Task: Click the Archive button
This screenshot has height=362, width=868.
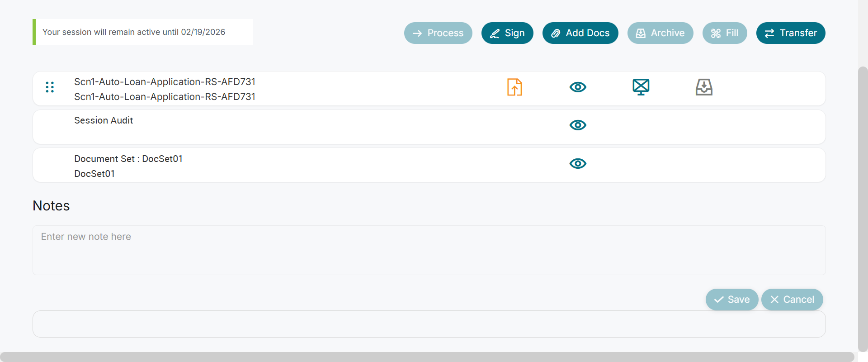Action: [x=660, y=33]
